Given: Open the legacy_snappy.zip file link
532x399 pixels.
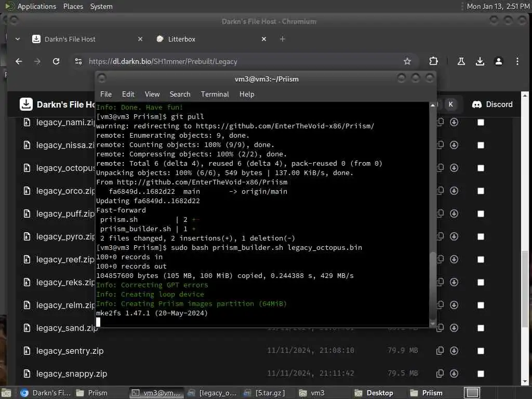Looking at the screenshot, I should tap(72, 374).
